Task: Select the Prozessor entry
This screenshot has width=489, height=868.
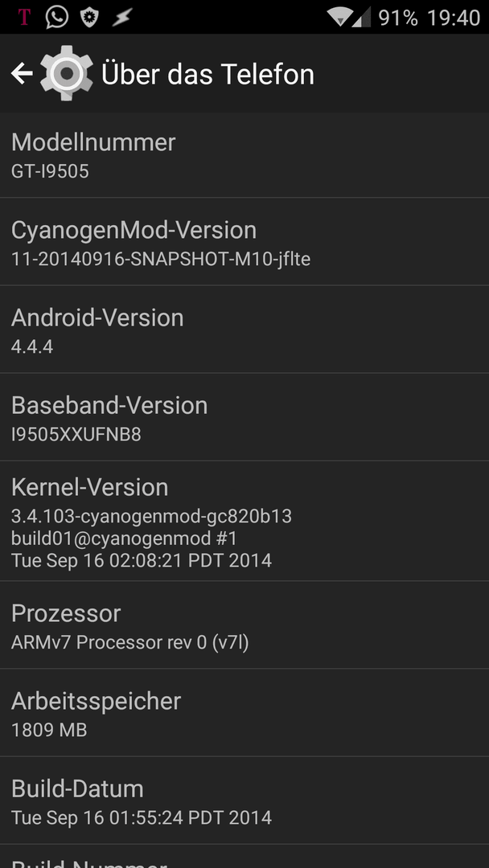Action: (x=244, y=625)
